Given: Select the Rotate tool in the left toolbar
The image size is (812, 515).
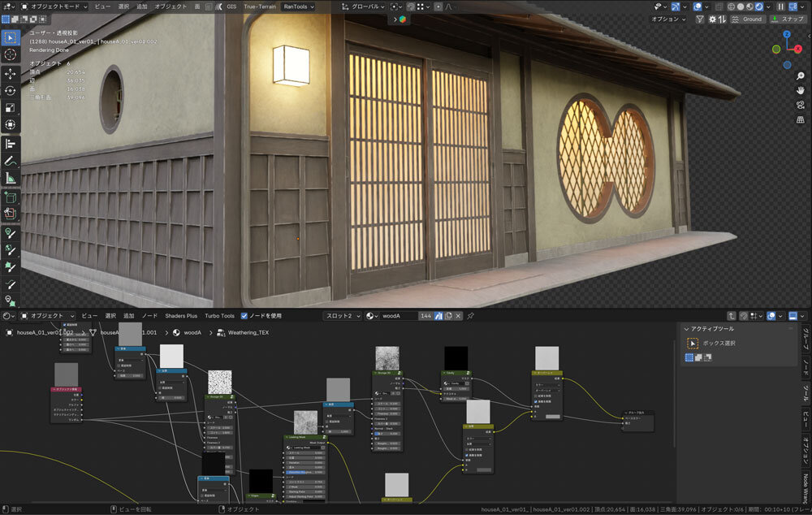Looking at the screenshot, I should coord(11,90).
